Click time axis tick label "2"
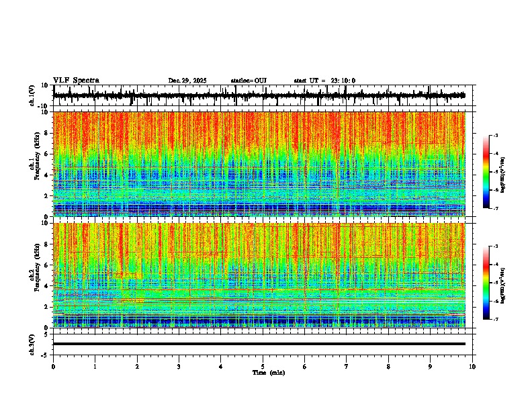The height and width of the screenshot is (411, 532). [137, 367]
